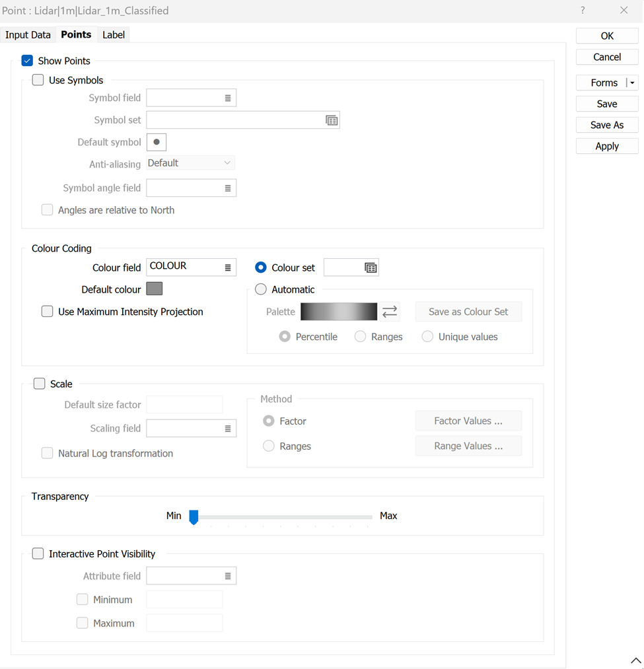
Task: Click the Apply button
Action: click(x=606, y=145)
